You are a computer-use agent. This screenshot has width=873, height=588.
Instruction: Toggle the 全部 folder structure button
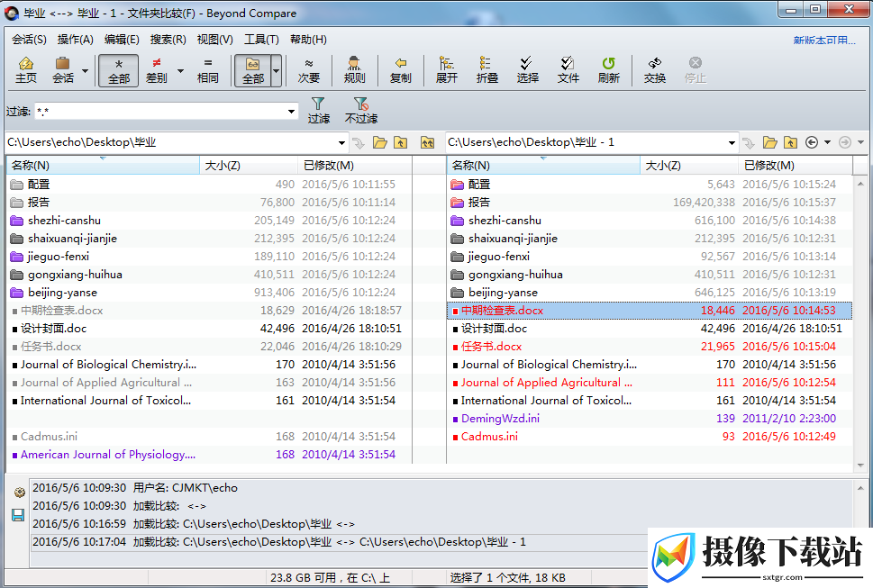point(253,70)
